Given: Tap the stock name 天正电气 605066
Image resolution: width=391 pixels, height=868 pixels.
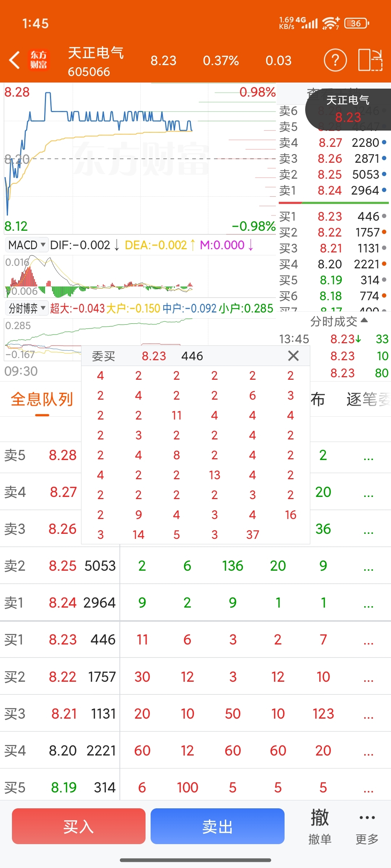Looking at the screenshot, I should pos(96,61).
